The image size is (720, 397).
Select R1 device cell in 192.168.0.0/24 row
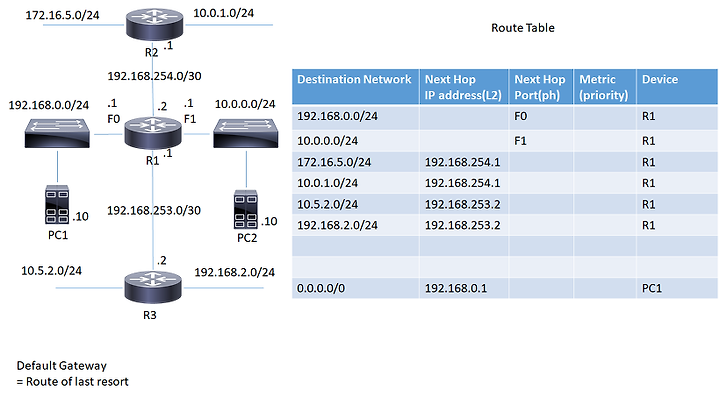677,117
